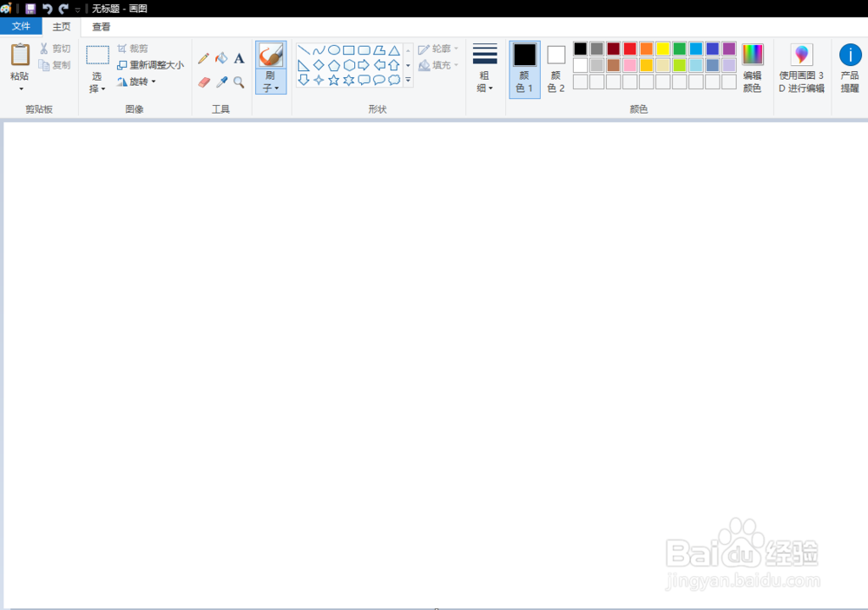Viewport: 868px width, 610px height.
Task: Select the Fill with color bucket tool
Action: [x=221, y=58]
